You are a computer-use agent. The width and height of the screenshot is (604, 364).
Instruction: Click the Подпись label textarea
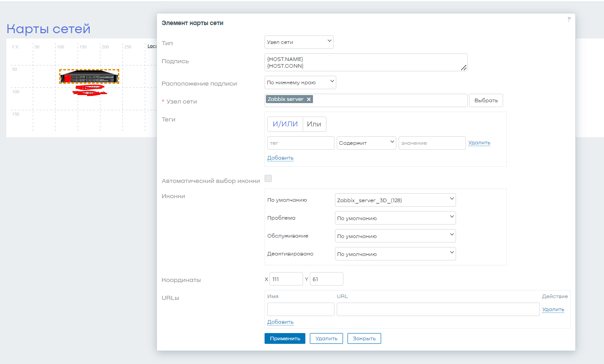click(x=366, y=62)
